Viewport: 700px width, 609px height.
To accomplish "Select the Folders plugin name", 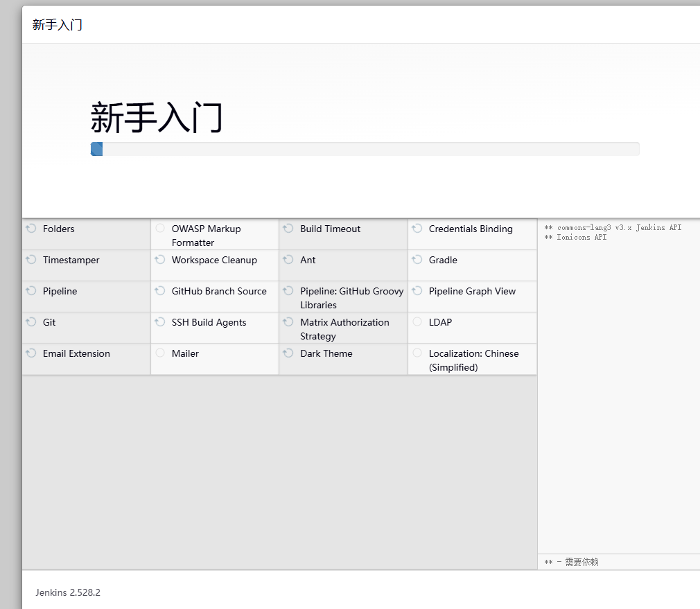I will 58,229.
